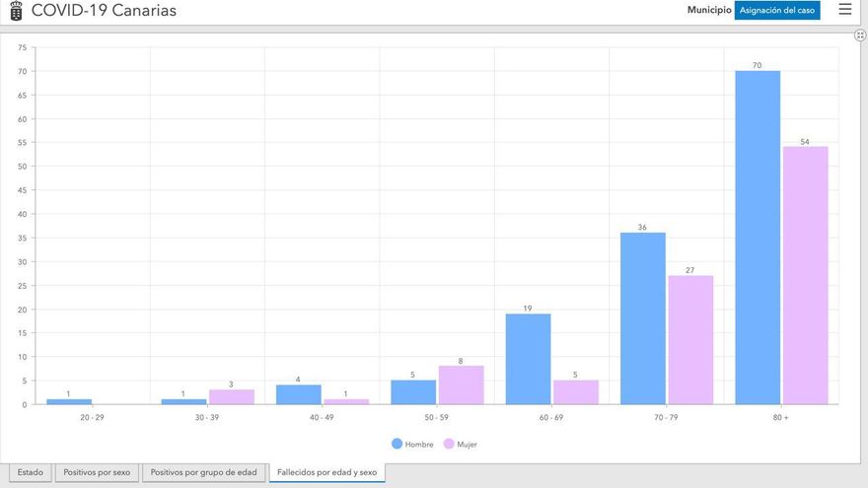Toggle Hombre series via legend label
The height and width of the screenshot is (488, 868).
click(x=419, y=445)
